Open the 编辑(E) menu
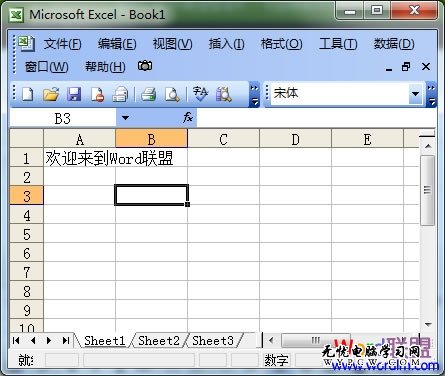 117,44
